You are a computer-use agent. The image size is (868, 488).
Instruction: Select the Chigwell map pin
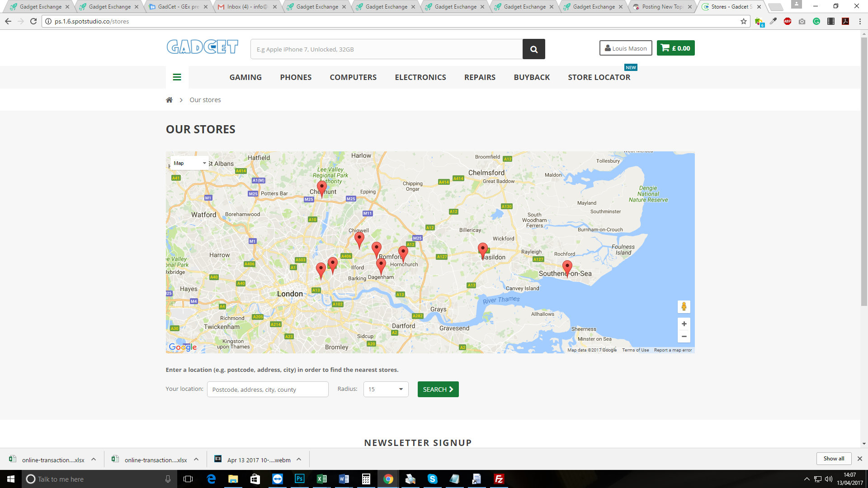359,240
